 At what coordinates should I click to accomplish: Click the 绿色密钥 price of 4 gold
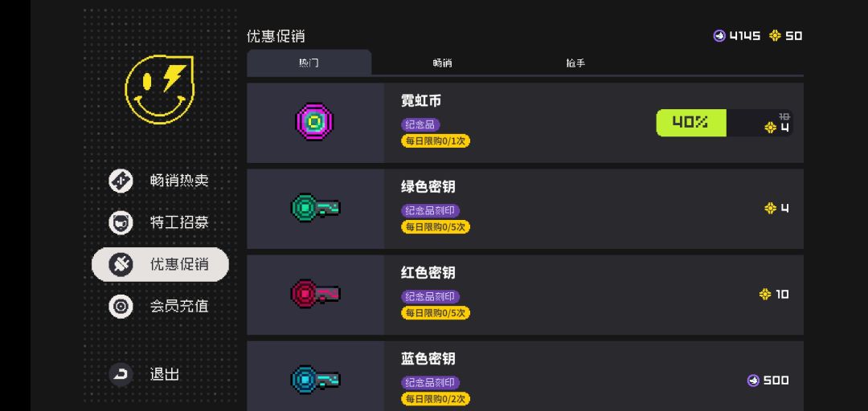coord(776,209)
